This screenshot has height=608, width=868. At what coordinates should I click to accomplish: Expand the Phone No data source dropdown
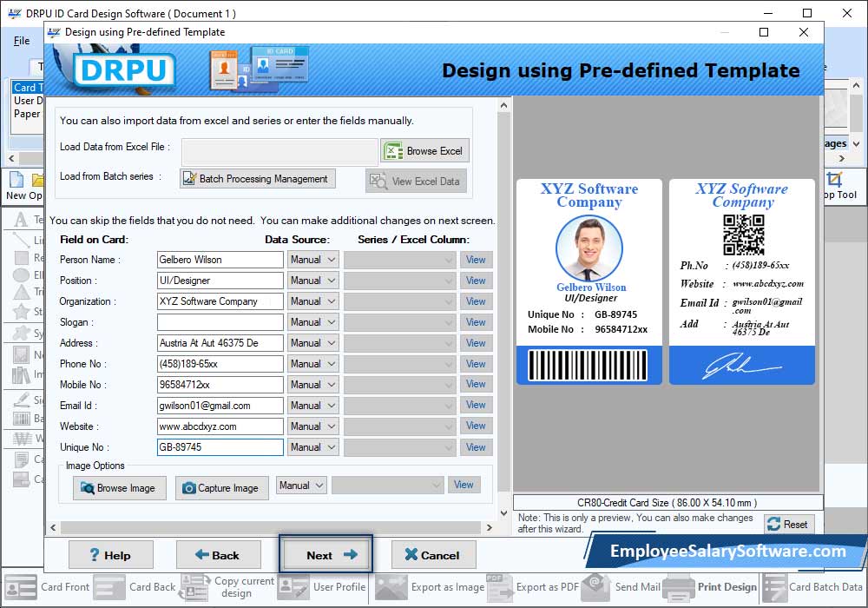coord(312,364)
